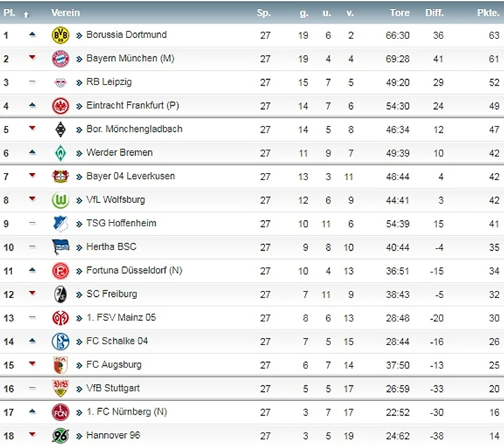Open the SC Freiburg team link
The width and height of the screenshot is (504, 447).
click(x=111, y=294)
